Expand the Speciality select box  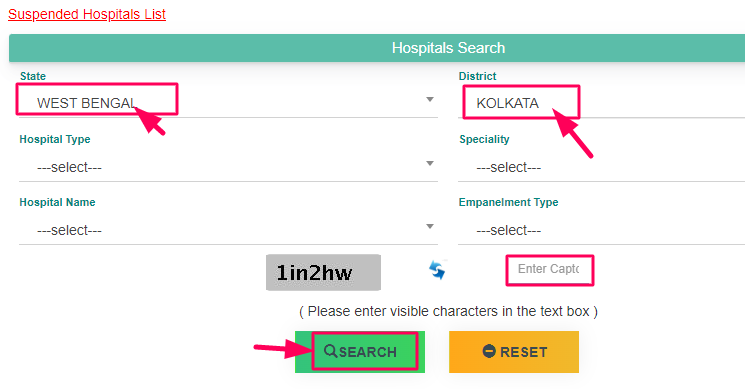[x=602, y=167]
